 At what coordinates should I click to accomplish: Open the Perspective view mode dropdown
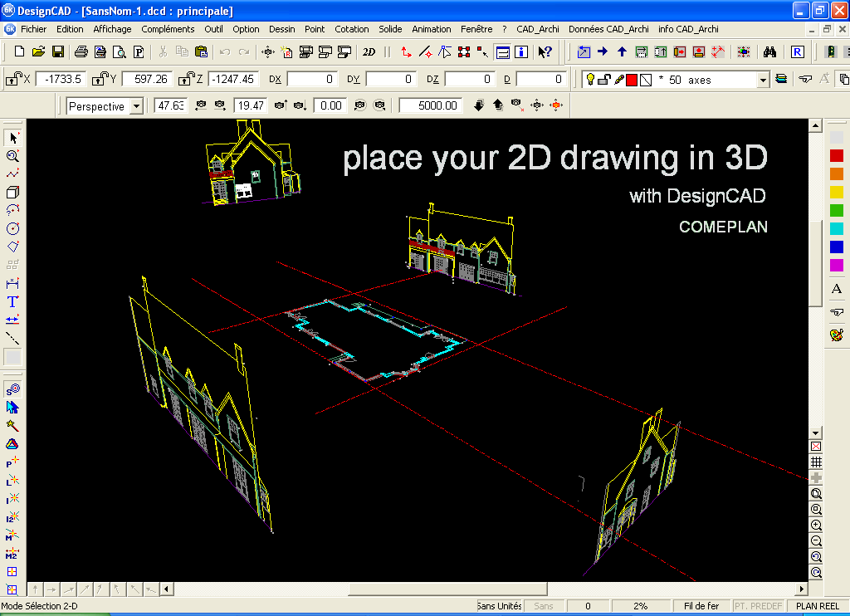pos(137,106)
